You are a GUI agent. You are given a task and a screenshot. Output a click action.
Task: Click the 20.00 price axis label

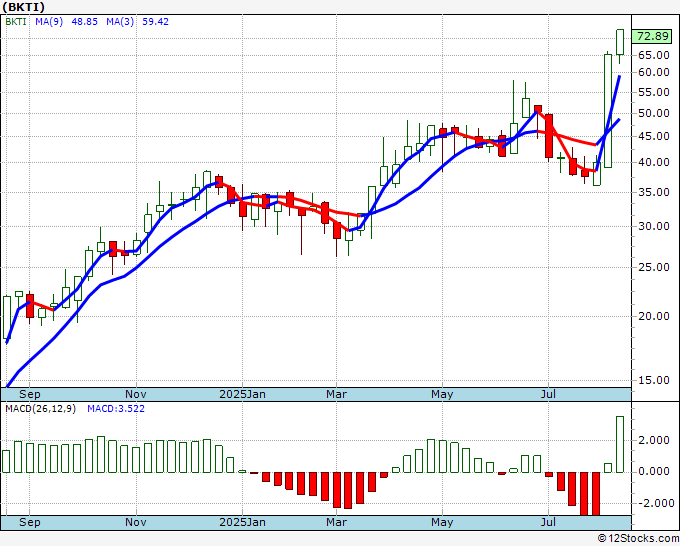click(654, 316)
